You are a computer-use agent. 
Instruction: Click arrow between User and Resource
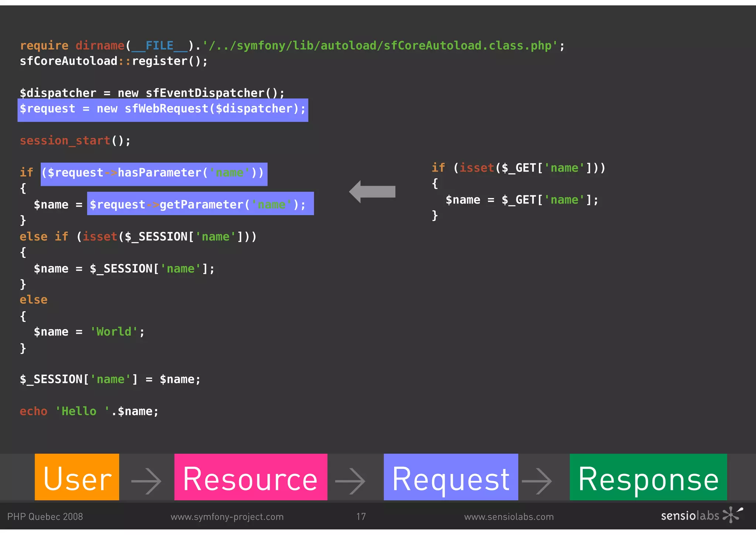coord(146,481)
